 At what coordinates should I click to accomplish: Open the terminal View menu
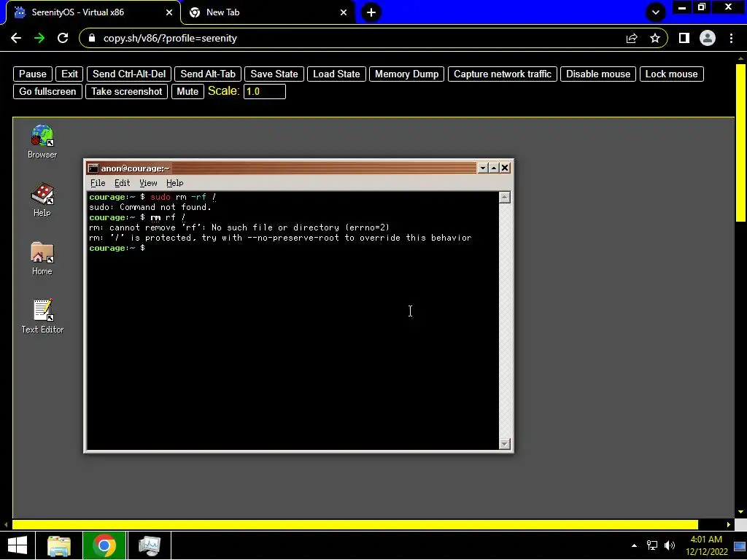pos(148,183)
